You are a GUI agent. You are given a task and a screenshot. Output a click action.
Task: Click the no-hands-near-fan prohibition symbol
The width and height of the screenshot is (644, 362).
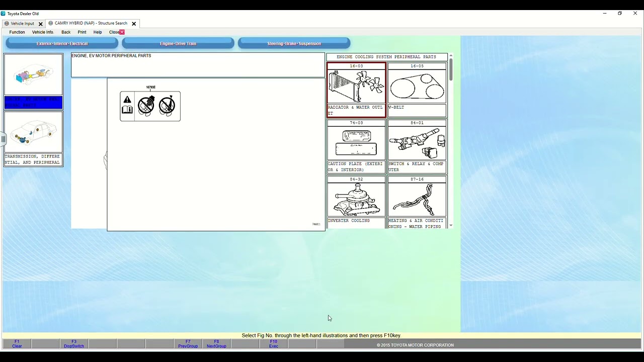click(146, 106)
